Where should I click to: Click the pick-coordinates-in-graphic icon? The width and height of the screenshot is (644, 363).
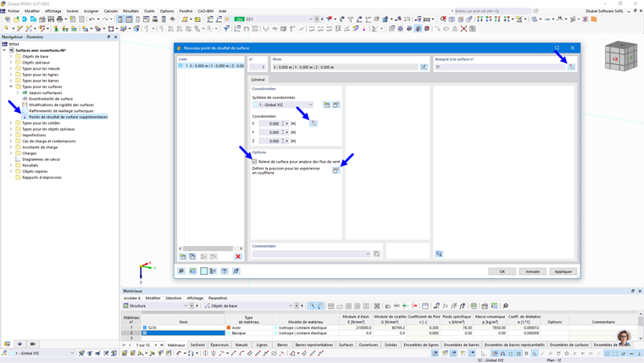click(x=314, y=123)
